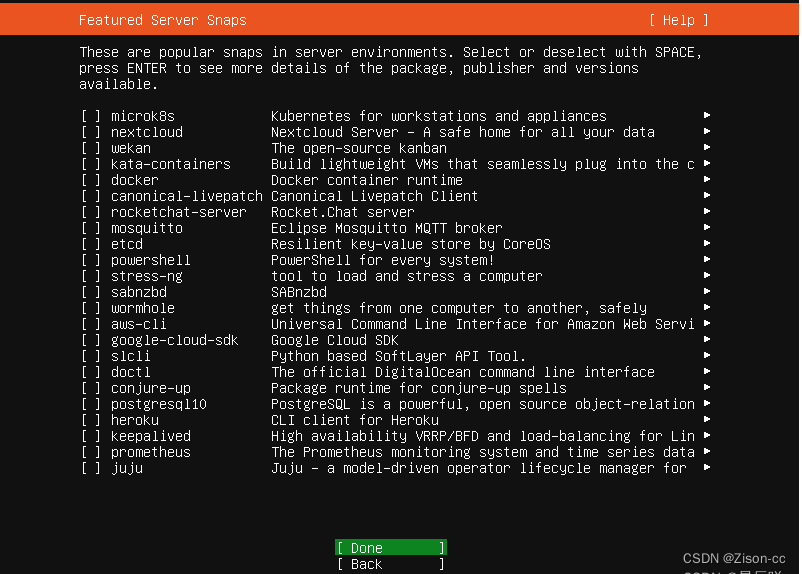Open details arrow for microk8s row
The height and width of the screenshot is (574, 802).
tap(707, 115)
